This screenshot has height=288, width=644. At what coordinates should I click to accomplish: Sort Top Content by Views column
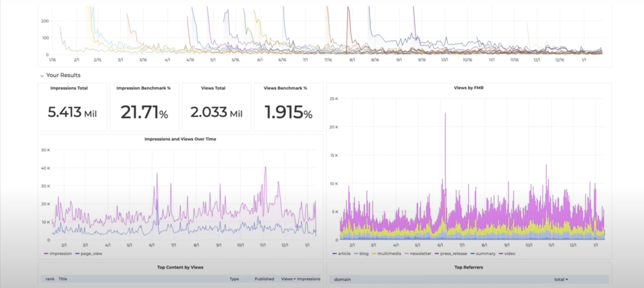(x=287, y=279)
